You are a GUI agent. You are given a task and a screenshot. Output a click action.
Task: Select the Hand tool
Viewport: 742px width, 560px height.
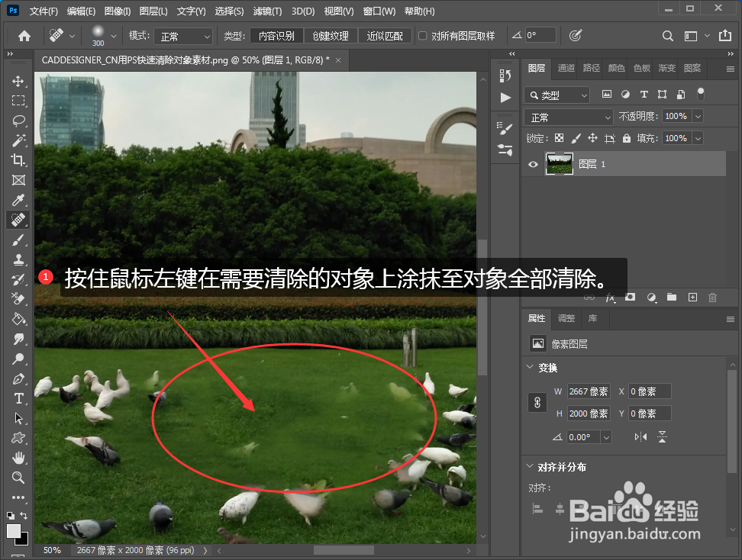pyautogui.click(x=18, y=458)
